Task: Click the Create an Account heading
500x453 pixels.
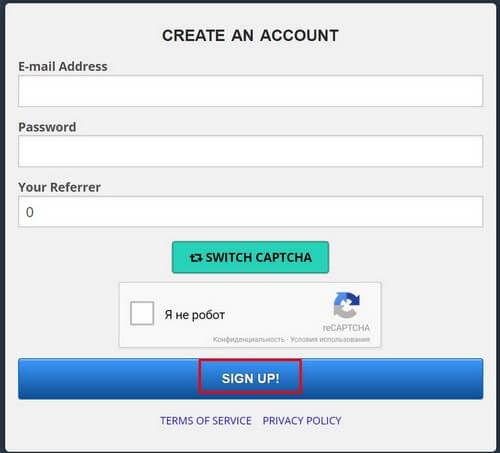Action: tap(250, 35)
